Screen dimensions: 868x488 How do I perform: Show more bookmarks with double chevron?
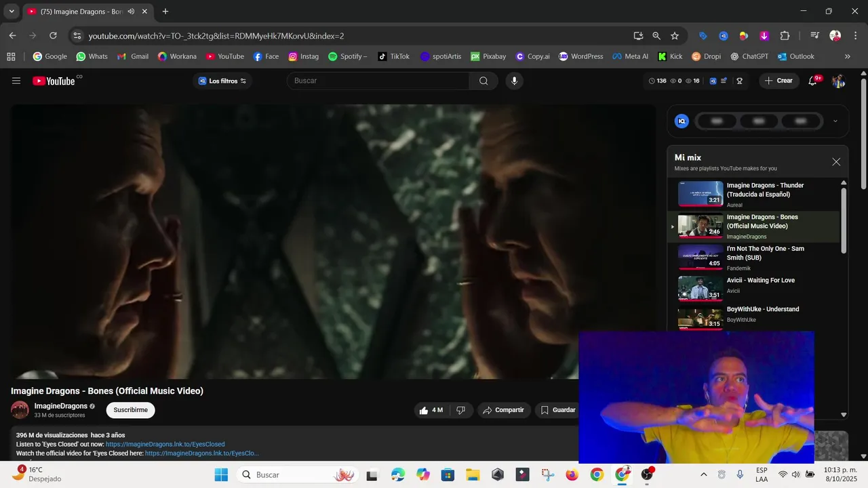(847, 56)
